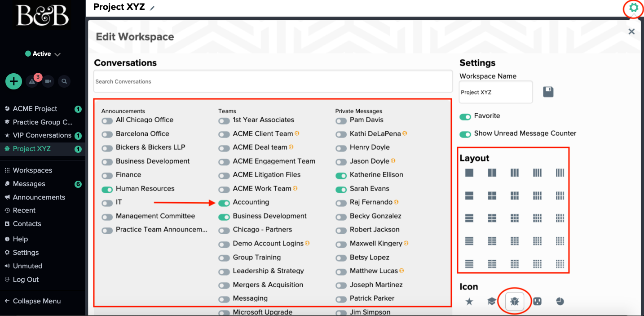Choose the five-column single row layout

(560, 173)
